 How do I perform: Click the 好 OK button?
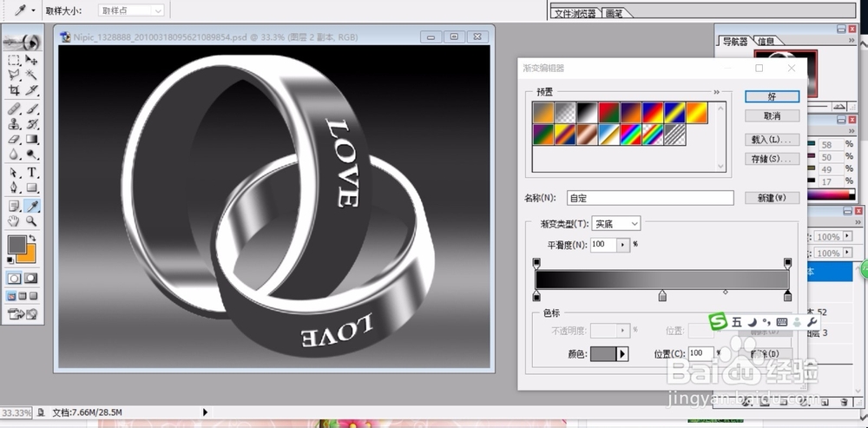coord(772,96)
